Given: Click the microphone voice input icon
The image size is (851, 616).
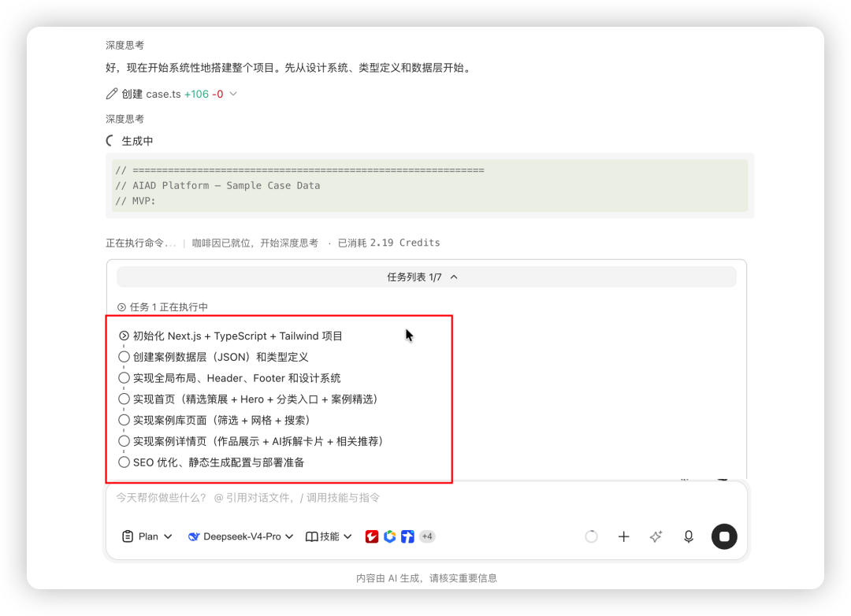Looking at the screenshot, I should pos(688,536).
